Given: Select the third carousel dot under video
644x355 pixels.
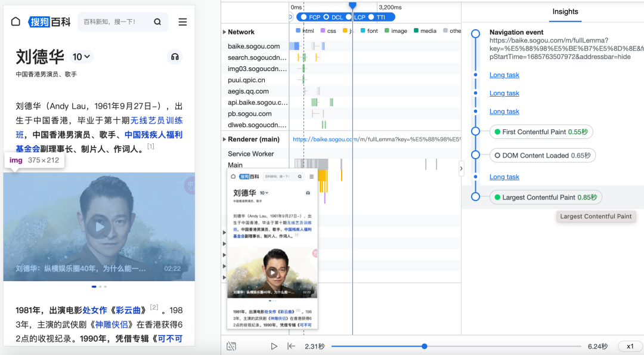Looking at the screenshot, I should pyautogui.click(x=106, y=287).
